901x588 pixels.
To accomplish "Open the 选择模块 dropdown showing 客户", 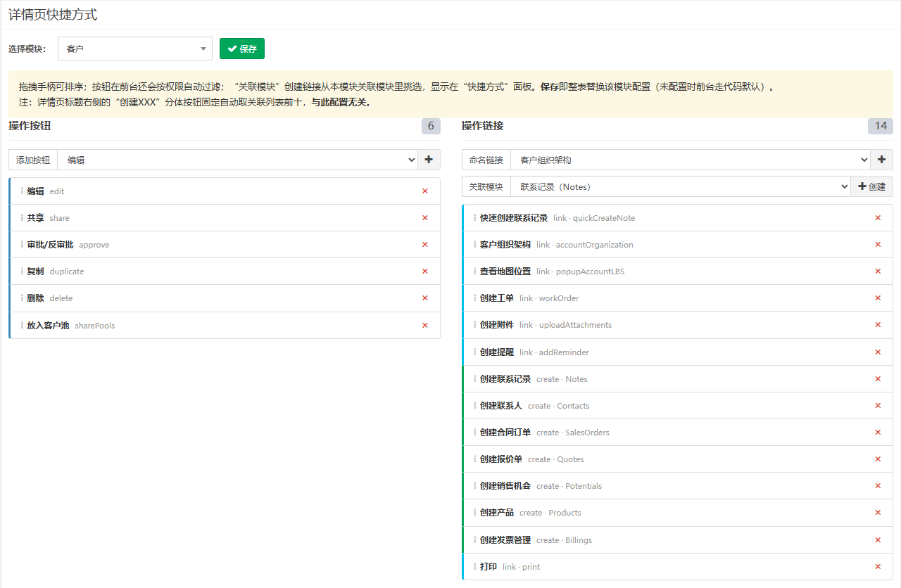I will [135, 49].
